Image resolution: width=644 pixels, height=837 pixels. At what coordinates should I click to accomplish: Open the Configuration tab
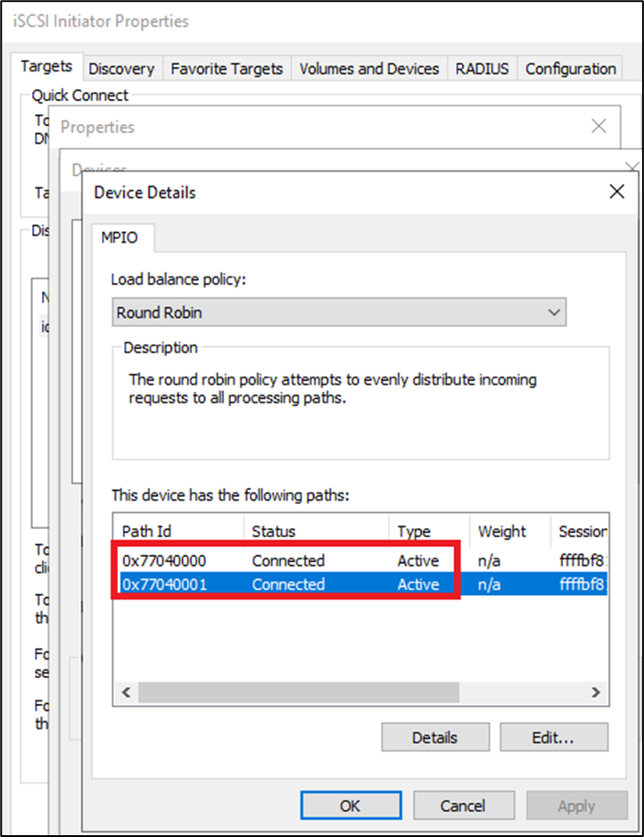coord(570,69)
